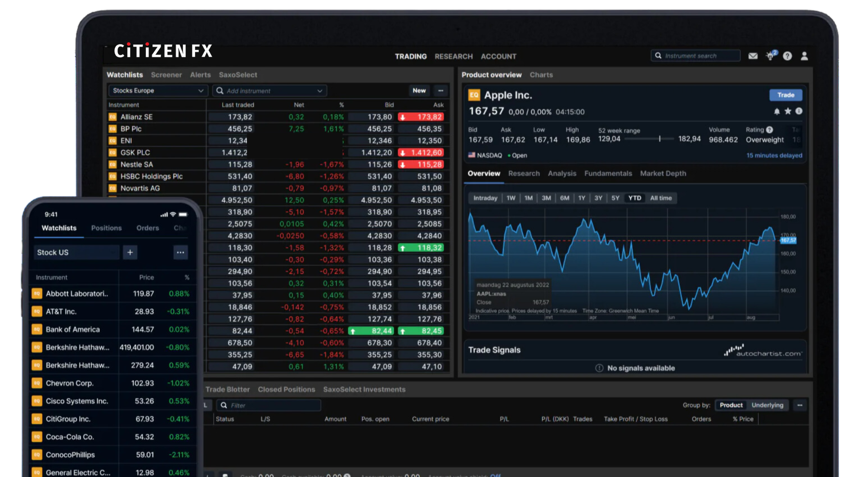
Task: Open the Closed Positions tab
Action: 286,390
